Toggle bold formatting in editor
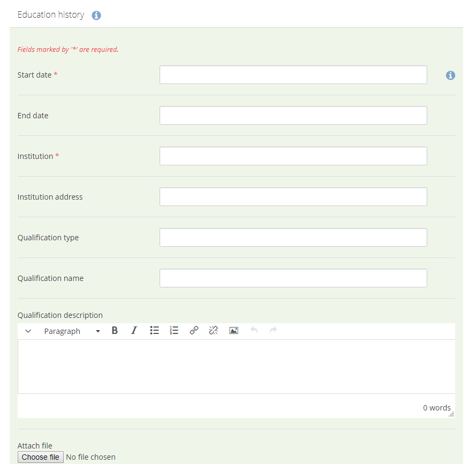The image size is (476, 464). [115, 331]
